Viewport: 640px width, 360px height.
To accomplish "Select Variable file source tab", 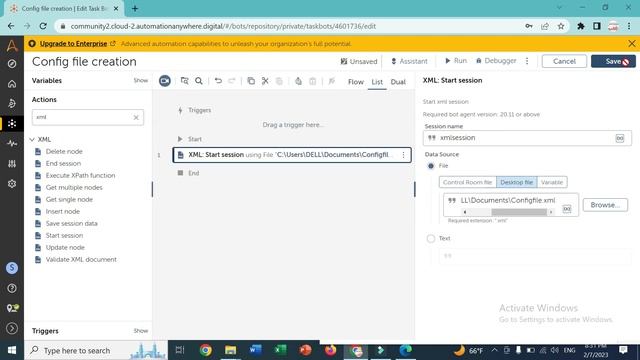I will coord(552,182).
